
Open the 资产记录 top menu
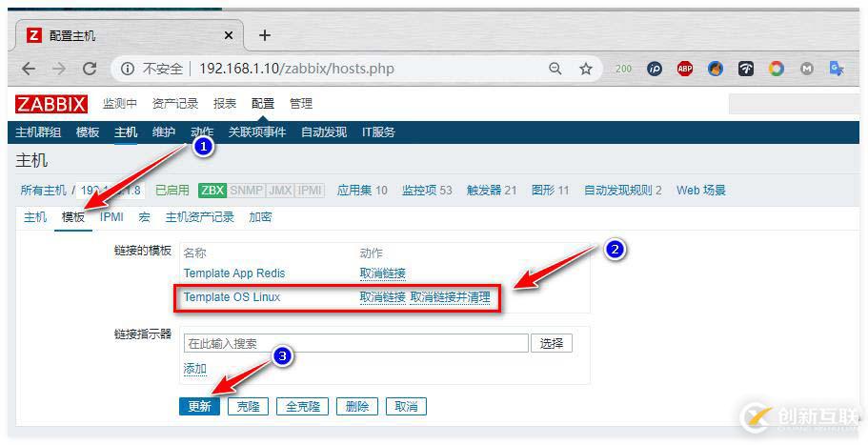(x=175, y=104)
